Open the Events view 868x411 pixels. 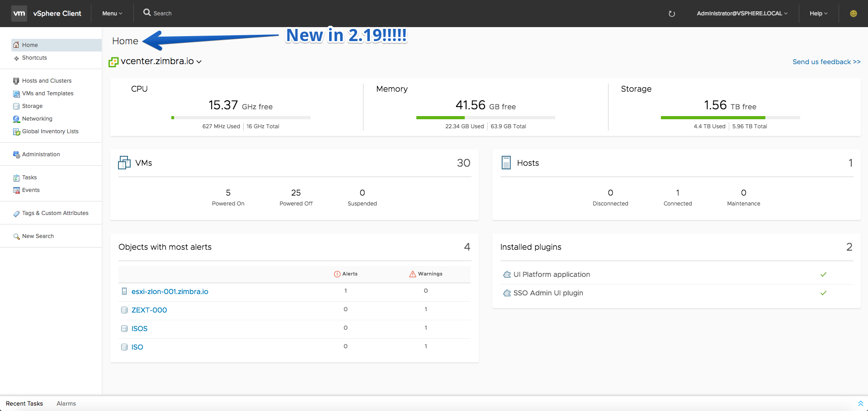tap(31, 190)
